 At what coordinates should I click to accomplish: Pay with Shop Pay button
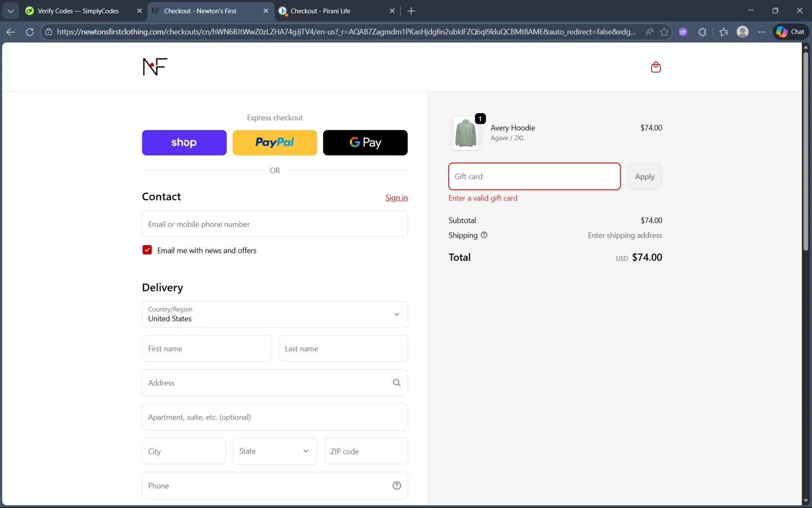tap(184, 142)
